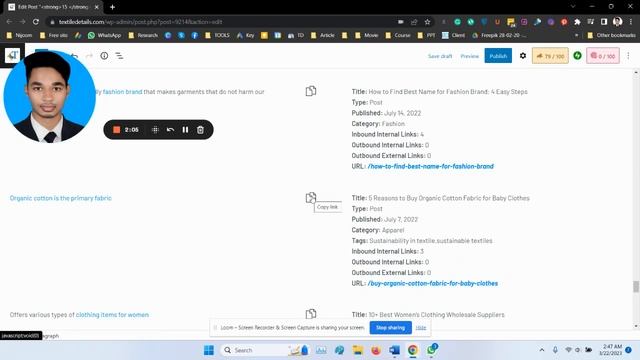Open /buy-organic-cotton-fabric-for-baby-clothes URL
The image size is (640, 360).
(x=433, y=283)
